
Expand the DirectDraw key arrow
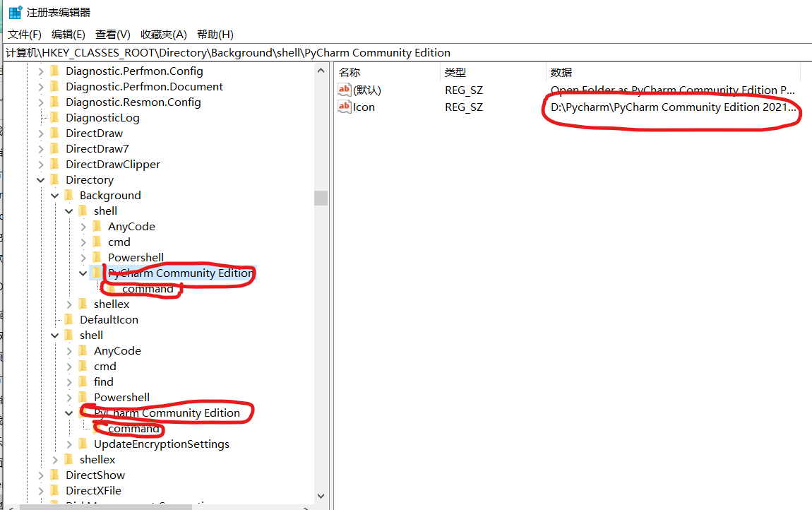tap(41, 134)
